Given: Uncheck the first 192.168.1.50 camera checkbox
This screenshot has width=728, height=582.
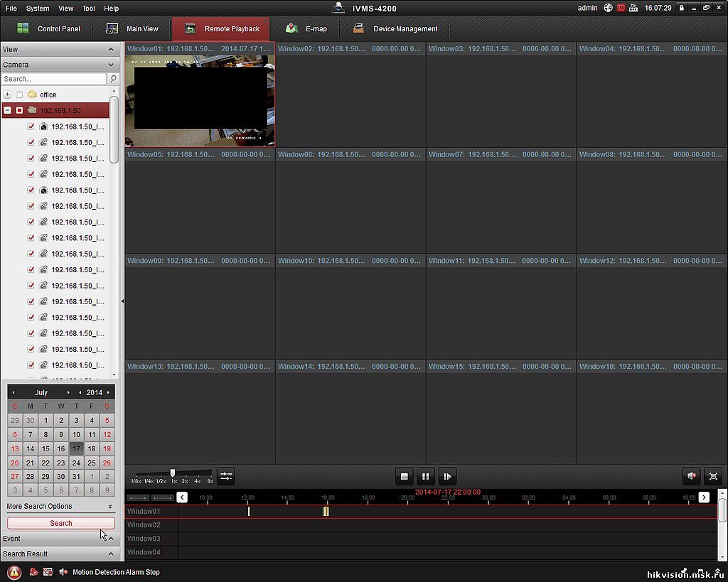Looking at the screenshot, I should pyautogui.click(x=31, y=126).
